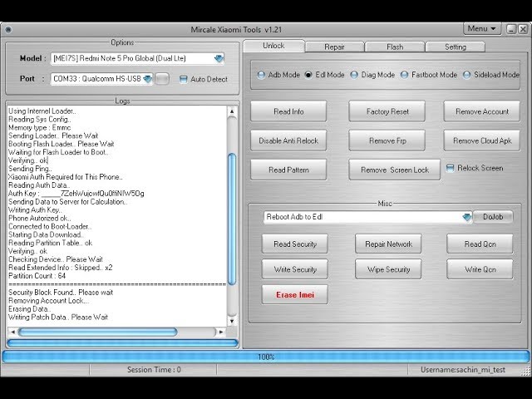Click the Username:sachin_mi_test status entry
The width and height of the screenshot is (532, 399).
[x=463, y=370]
